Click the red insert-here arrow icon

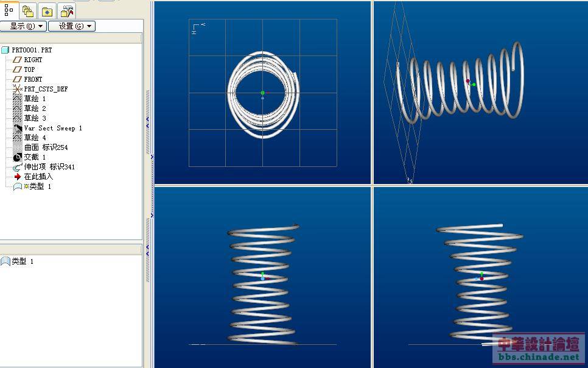tap(17, 177)
